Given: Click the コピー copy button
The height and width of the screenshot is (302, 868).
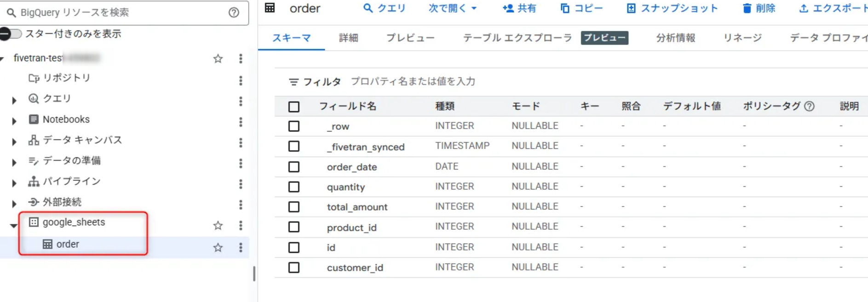Looking at the screenshot, I should pyautogui.click(x=581, y=8).
